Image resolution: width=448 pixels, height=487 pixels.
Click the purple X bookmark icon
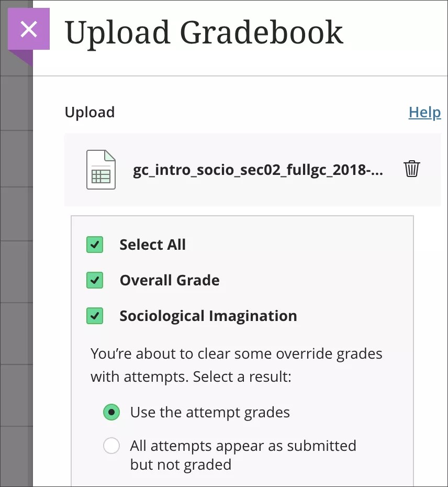pos(29,29)
